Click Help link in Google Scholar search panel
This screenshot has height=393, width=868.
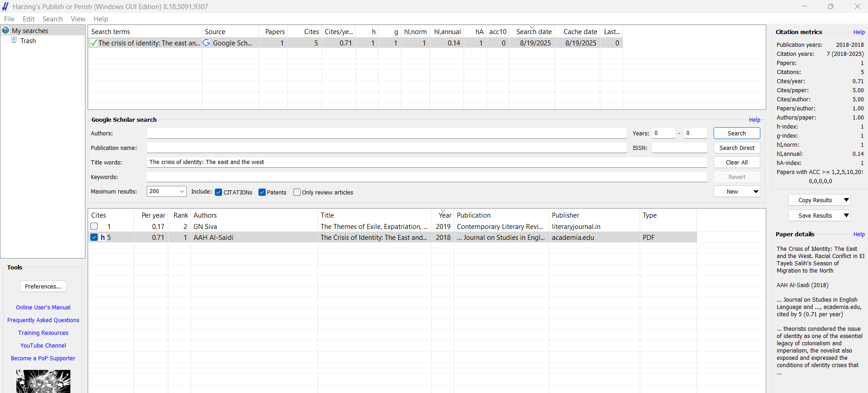pyautogui.click(x=754, y=120)
